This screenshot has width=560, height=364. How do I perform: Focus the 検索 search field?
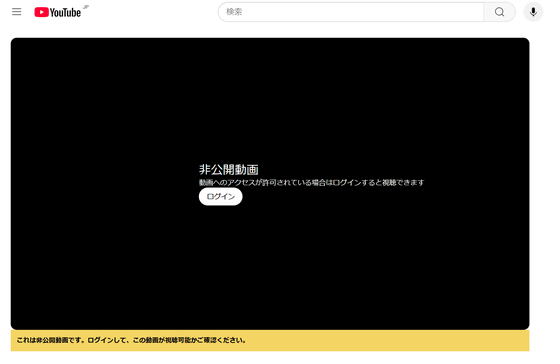[x=351, y=12]
